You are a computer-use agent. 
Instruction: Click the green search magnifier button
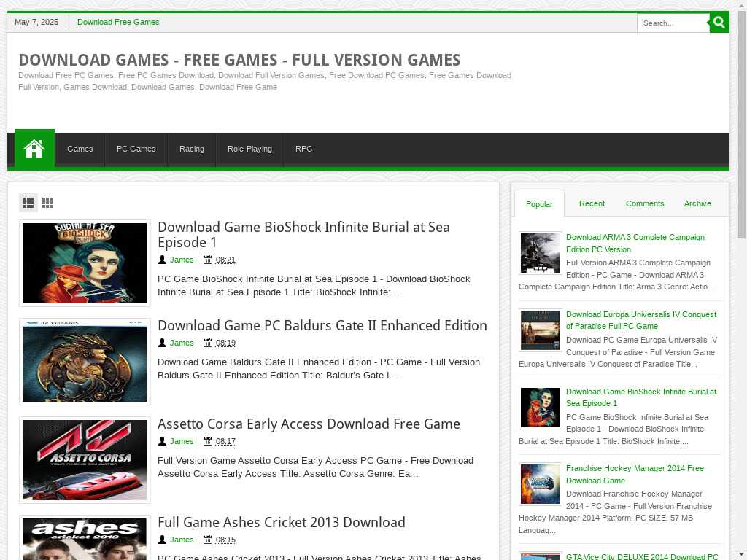719,23
